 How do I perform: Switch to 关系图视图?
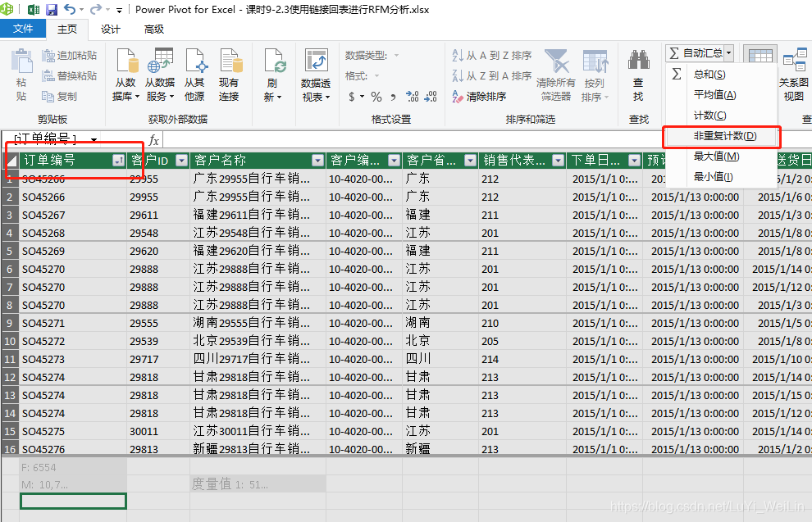pyautogui.click(x=794, y=75)
